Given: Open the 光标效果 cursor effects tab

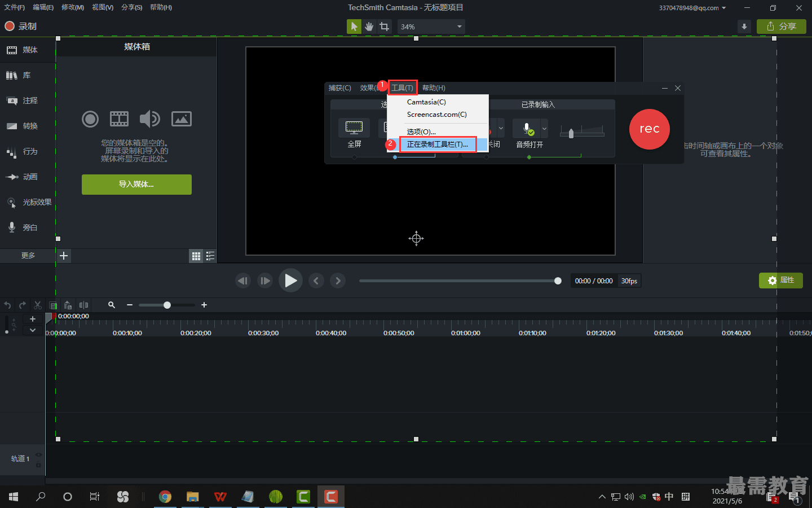Looking at the screenshot, I should 28,202.
